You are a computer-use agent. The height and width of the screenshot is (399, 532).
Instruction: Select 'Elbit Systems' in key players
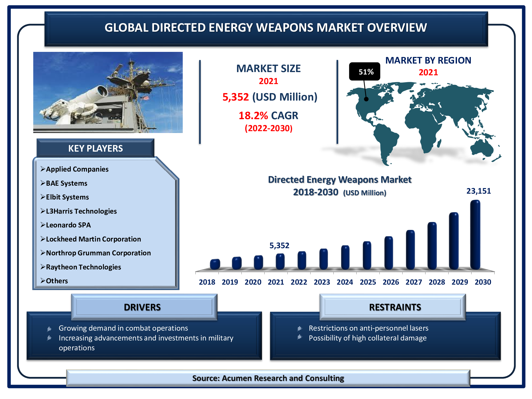(67, 197)
